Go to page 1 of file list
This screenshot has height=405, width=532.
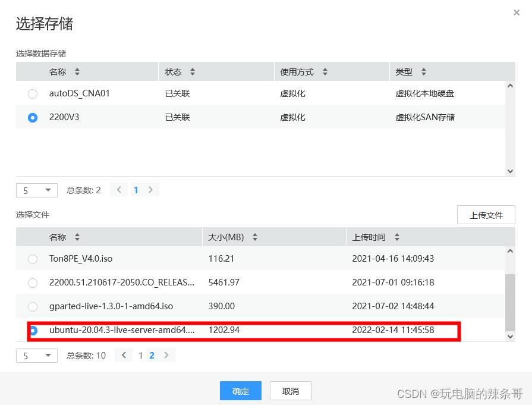tap(141, 356)
